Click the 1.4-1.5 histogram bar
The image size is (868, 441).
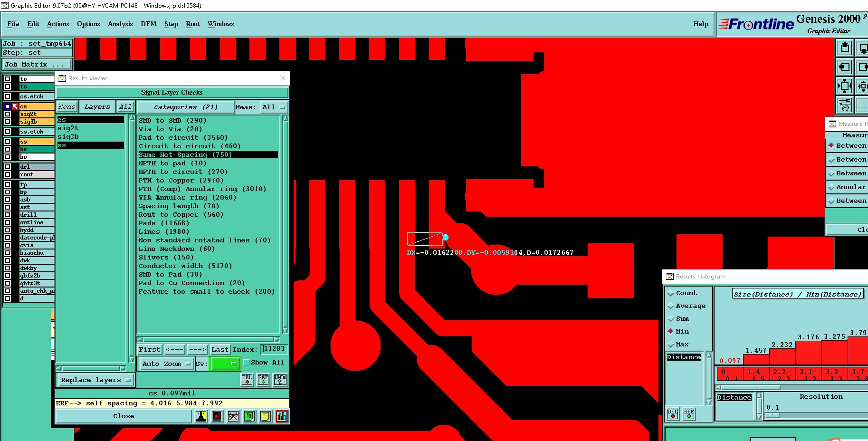756,360
